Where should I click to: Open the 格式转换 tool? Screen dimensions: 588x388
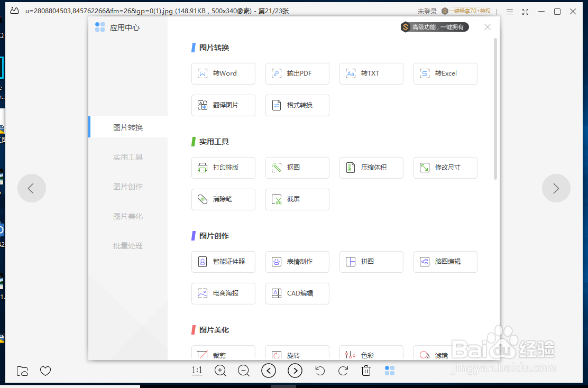(x=297, y=105)
